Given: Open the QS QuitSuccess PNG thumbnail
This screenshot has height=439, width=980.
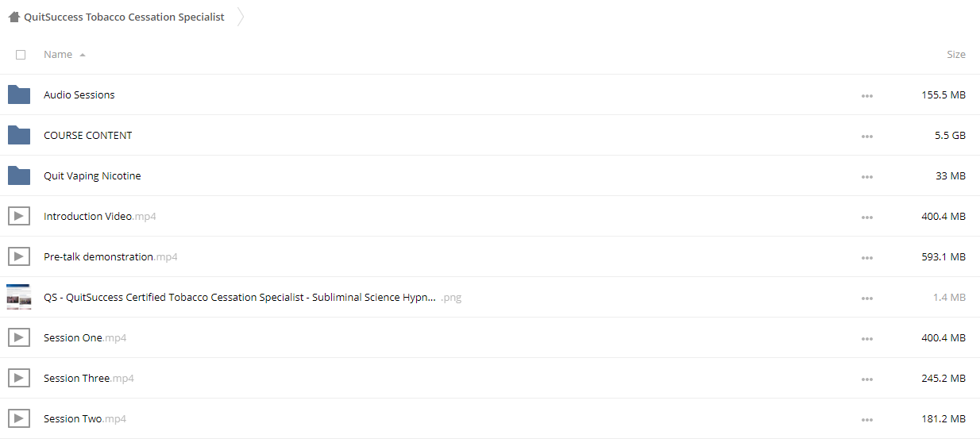Looking at the screenshot, I should click(19, 297).
